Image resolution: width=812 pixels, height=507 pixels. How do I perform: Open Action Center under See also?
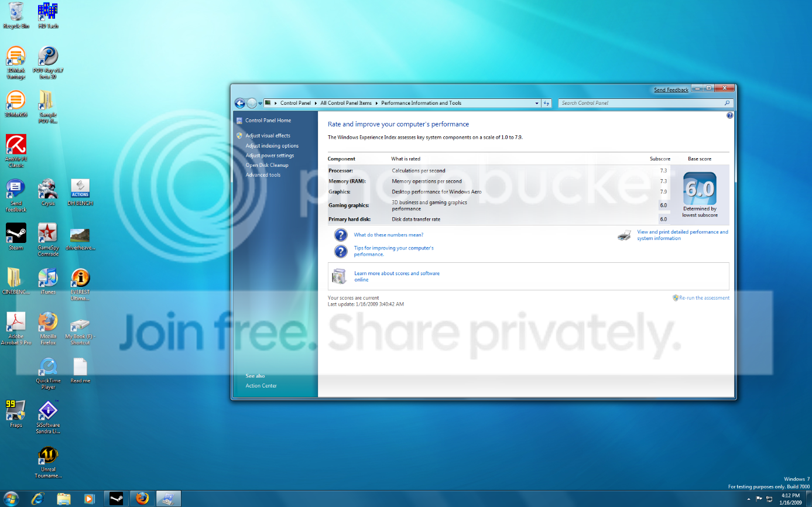(x=261, y=386)
